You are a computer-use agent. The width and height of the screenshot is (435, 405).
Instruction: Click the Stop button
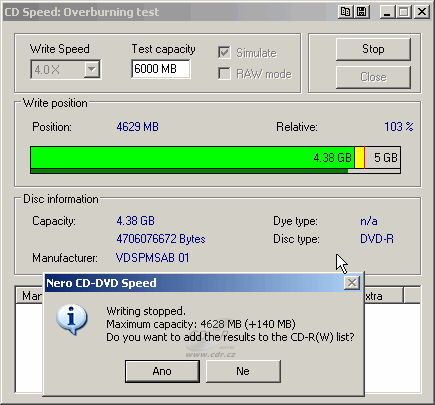click(x=373, y=49)
